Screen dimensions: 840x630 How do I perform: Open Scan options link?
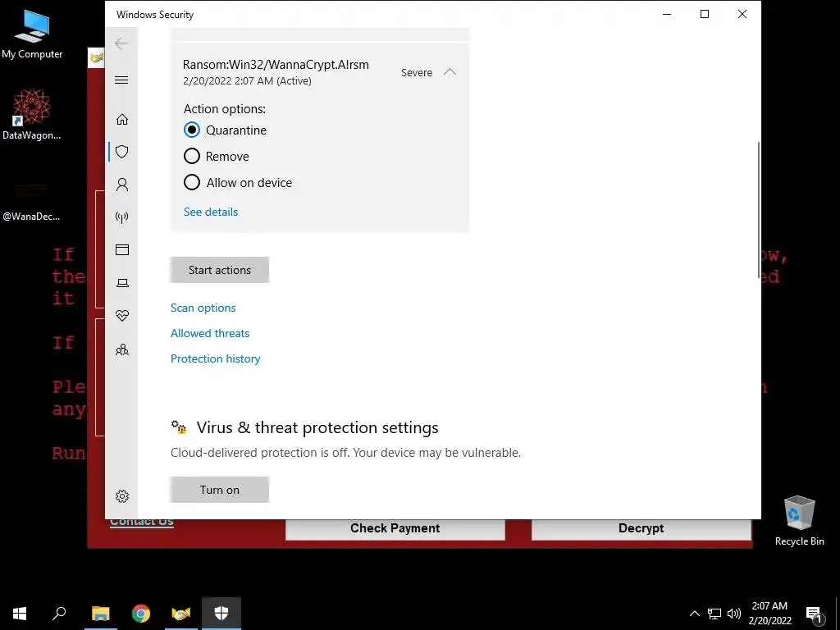coord(203,308)
